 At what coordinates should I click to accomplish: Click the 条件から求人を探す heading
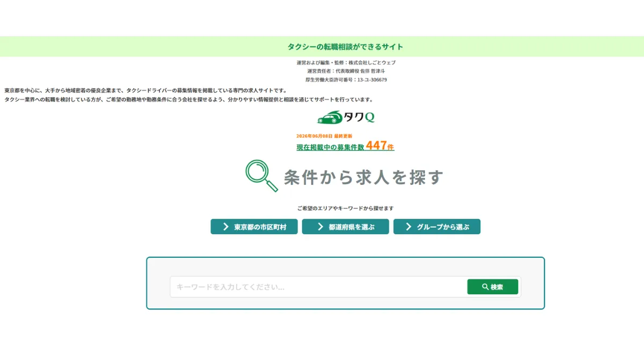point(364,177)
